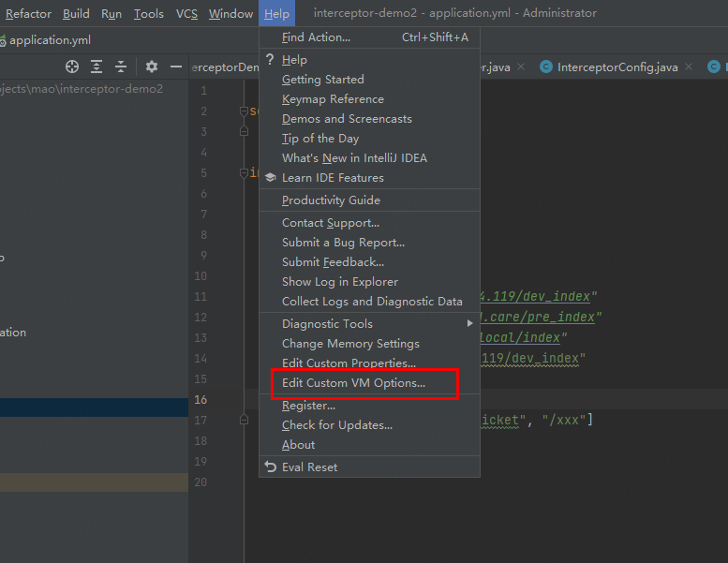Select Edit Custom VM Options
The width and height of the screenshot is (728, 563).
[x=369, y=383]
